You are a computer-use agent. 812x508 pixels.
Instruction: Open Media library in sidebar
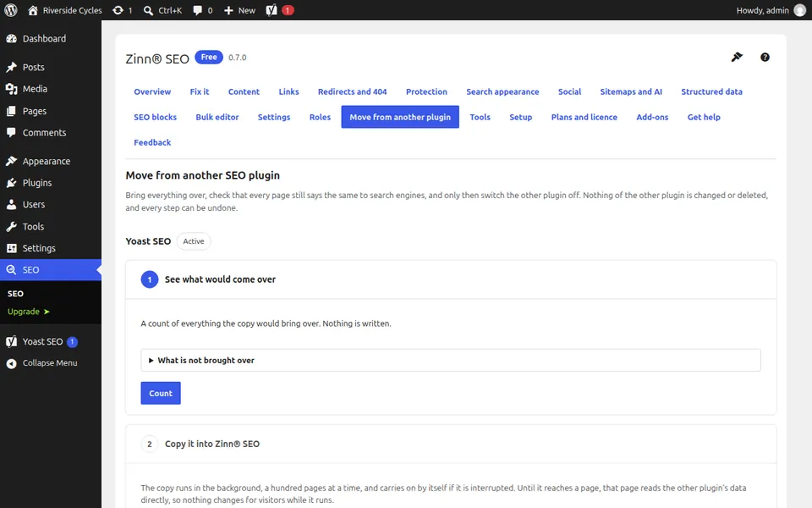click(51, 89)
